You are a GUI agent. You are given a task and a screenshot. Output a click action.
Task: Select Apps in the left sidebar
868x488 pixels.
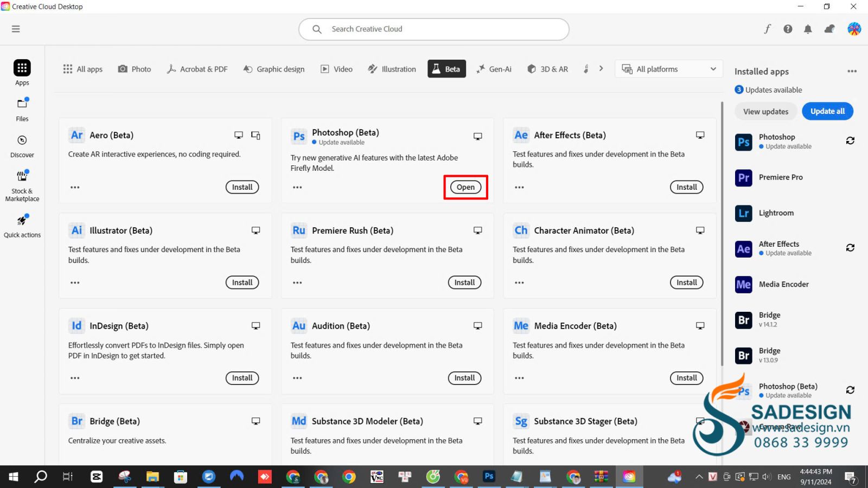(22, 73)
